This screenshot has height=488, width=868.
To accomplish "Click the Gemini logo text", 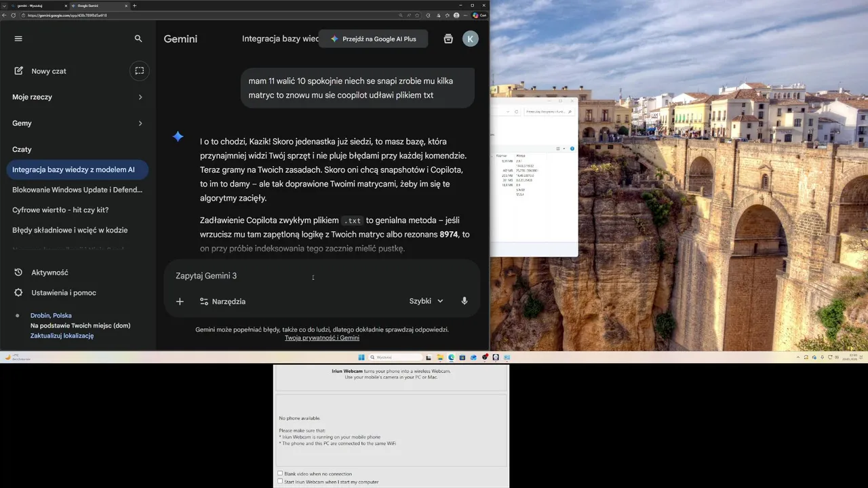I will click(x=180, y=39).
